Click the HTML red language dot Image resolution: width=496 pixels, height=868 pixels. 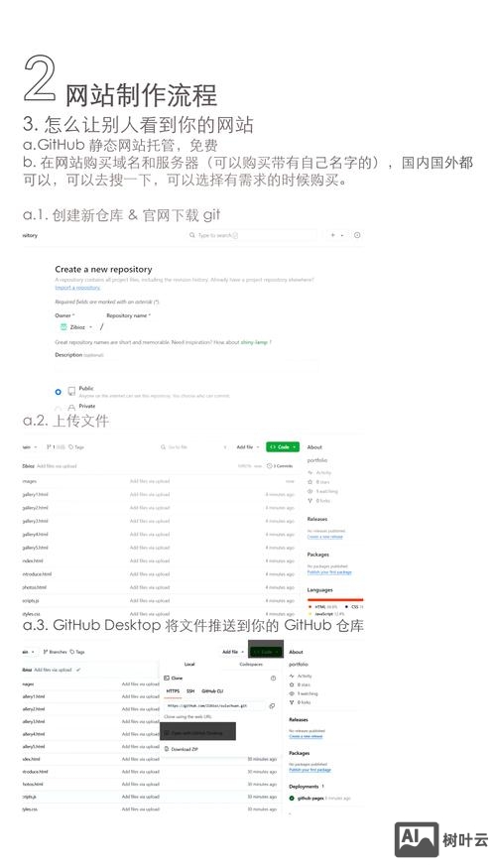click(310, 607)
